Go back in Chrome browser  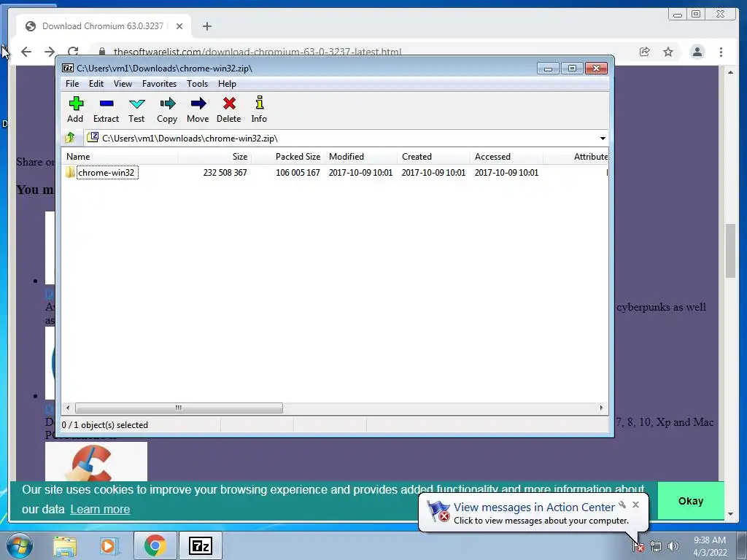(x=26, y=52)
